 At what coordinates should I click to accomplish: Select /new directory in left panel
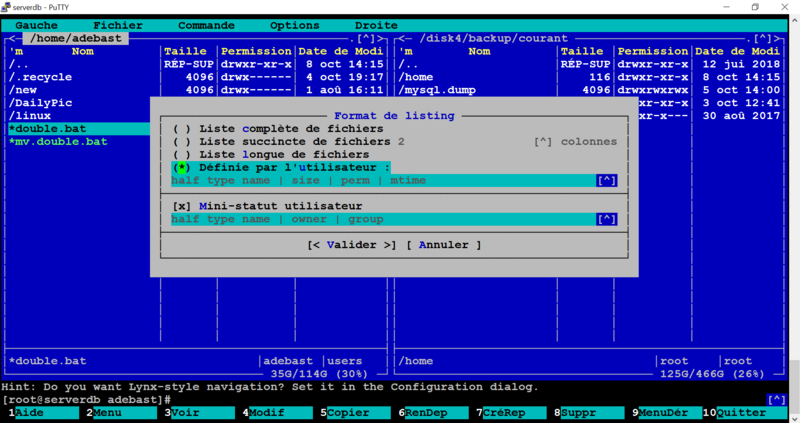(x=22, y=90)
